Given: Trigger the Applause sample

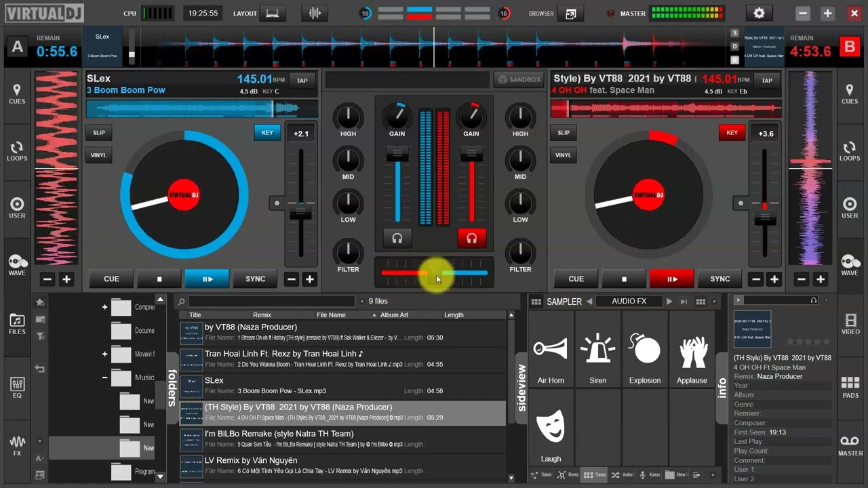Looking at the screenshot, I should 692,349.
